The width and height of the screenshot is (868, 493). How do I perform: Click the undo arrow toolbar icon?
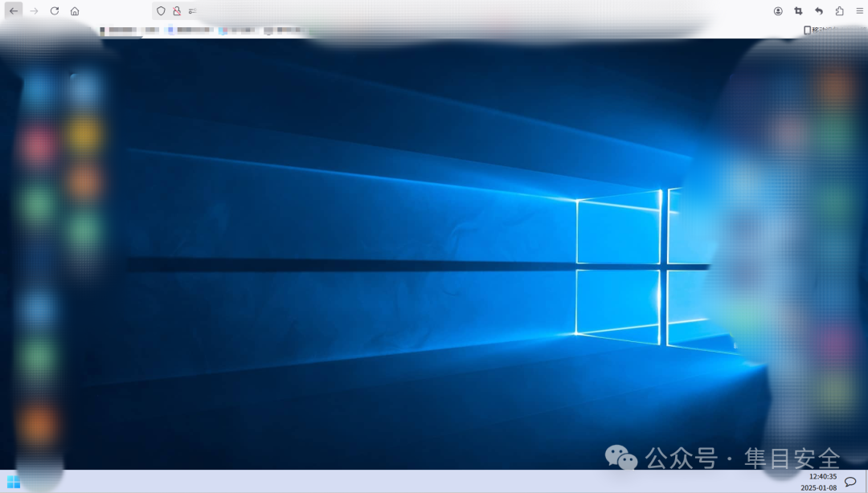819,11
